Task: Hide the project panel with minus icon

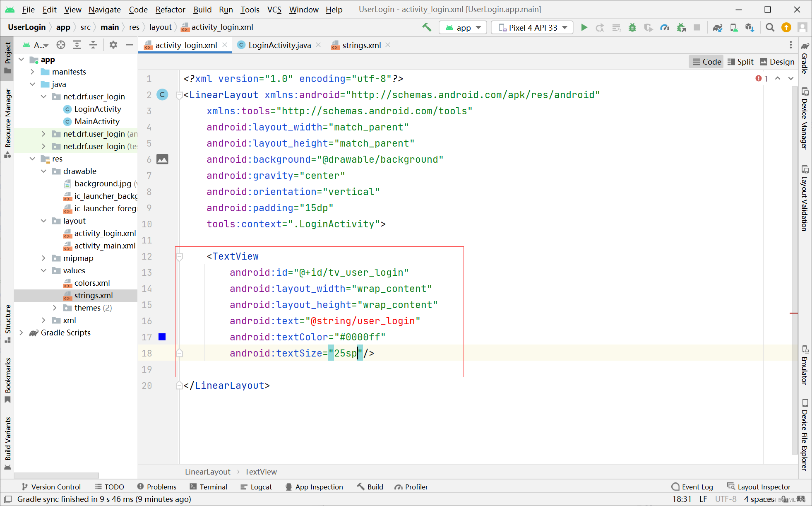Action: (x=129, y=45)
